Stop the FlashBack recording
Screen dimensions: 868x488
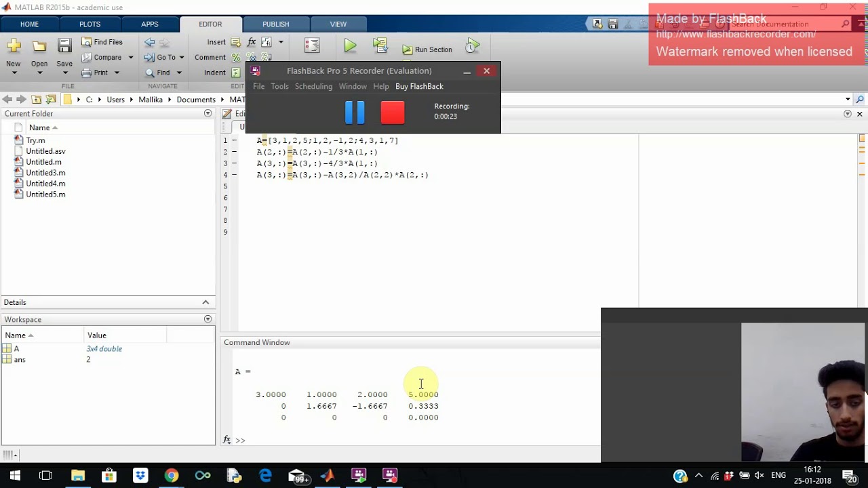pyautogui.click(x=393, y=112)
